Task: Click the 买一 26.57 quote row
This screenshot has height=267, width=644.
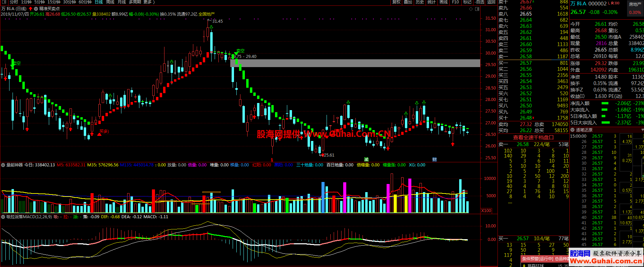Action: (533, 63)
